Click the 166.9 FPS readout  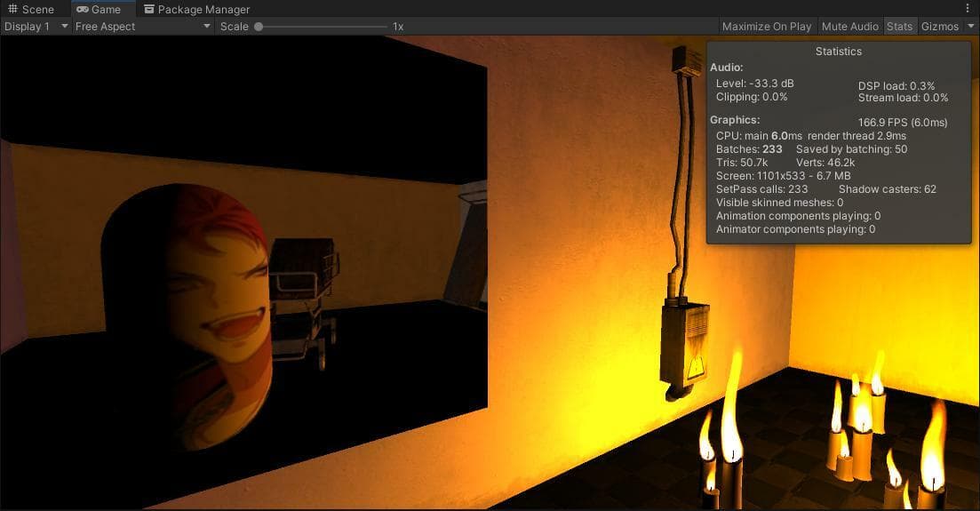[903, 123]
